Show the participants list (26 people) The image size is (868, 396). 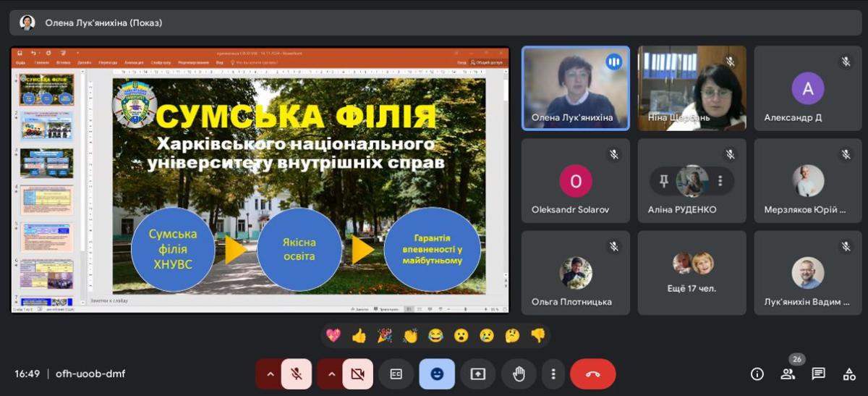tap(788, 374)
